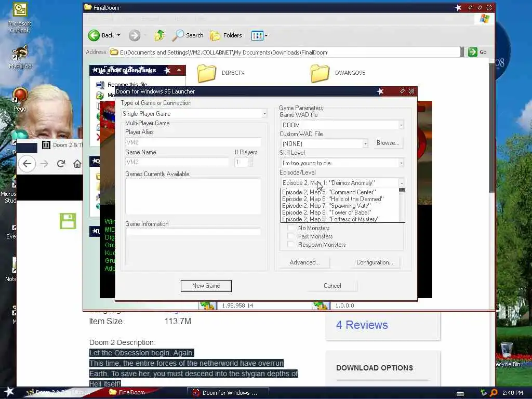The image size is (532, 399).
Task: Click the browser Back arrow button
Action: tap(27, 164)
